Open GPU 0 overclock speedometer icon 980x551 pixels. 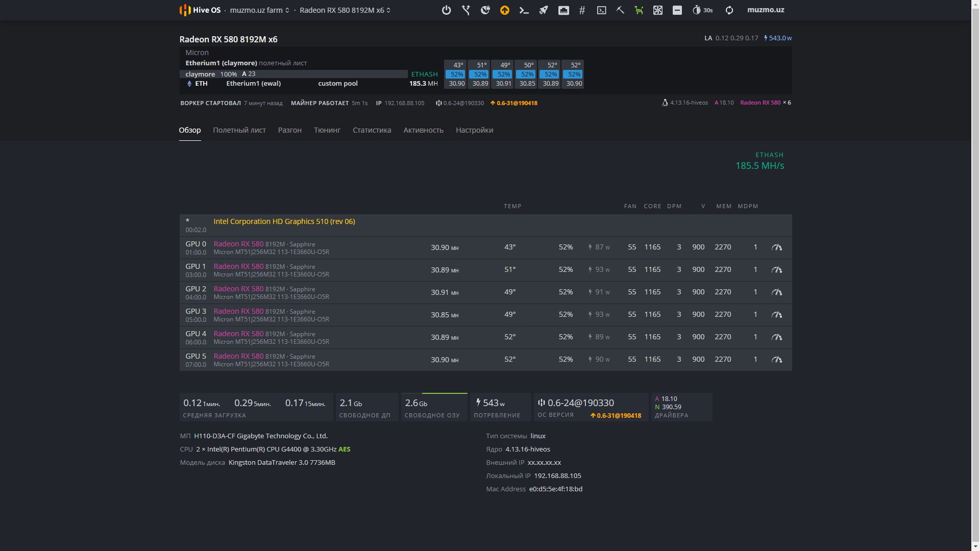click(776, 247)
